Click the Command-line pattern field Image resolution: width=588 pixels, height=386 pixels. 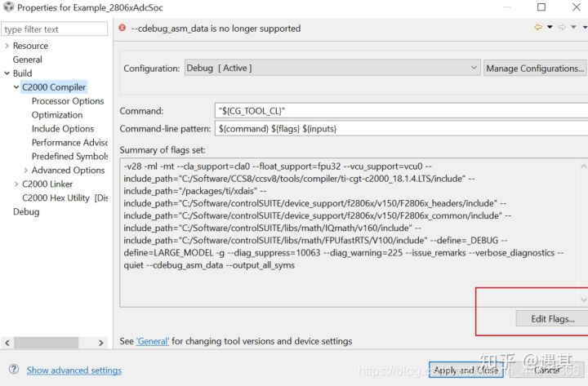click(x=401, y=129)
